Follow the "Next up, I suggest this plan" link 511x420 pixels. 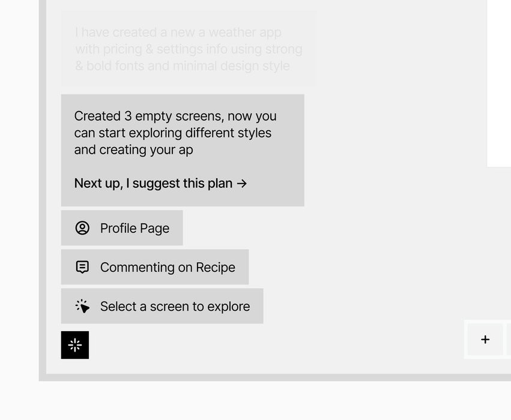[154, 184]
